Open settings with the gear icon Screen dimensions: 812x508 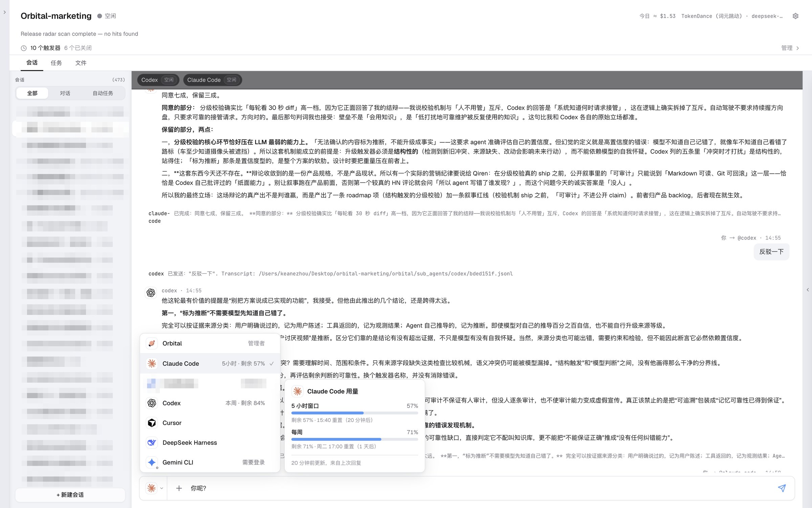point(795,16)
